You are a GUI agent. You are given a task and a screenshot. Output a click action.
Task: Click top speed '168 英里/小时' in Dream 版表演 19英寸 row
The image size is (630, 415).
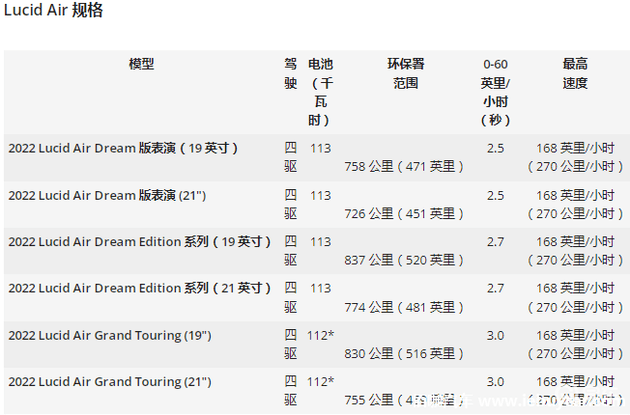tap(575, 148)
